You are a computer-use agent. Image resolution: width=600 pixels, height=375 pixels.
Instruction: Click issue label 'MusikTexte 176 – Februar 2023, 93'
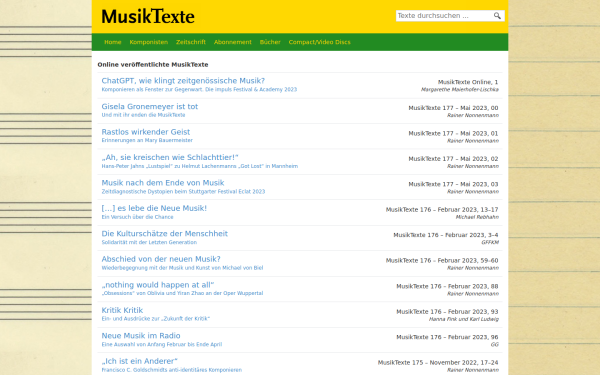(447, 311)
